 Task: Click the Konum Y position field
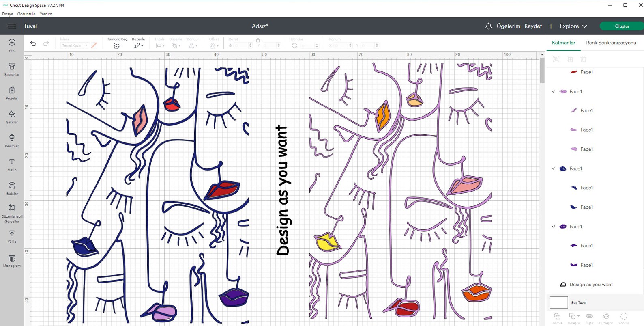pyautogui.click(x=369, y=45)
